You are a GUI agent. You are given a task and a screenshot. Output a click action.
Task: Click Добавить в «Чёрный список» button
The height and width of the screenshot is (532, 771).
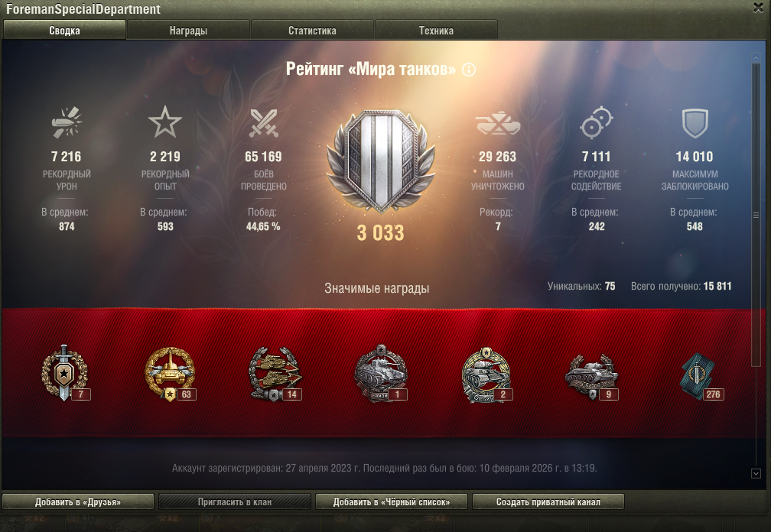click(x=392, y=501)
